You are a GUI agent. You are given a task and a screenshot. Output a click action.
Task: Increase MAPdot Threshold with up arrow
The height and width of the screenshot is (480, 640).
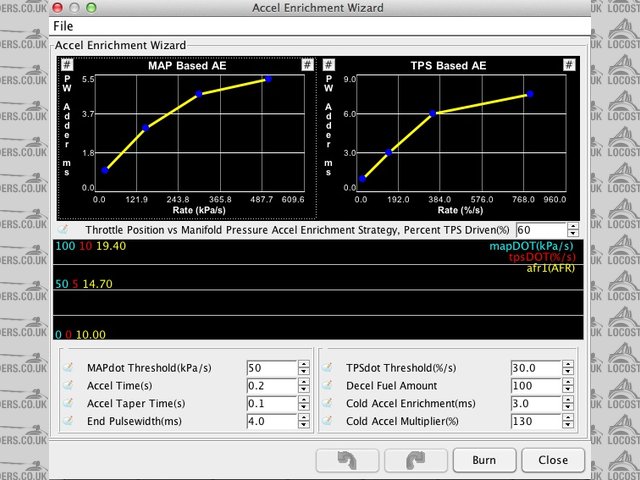click(x=303, y=364)
